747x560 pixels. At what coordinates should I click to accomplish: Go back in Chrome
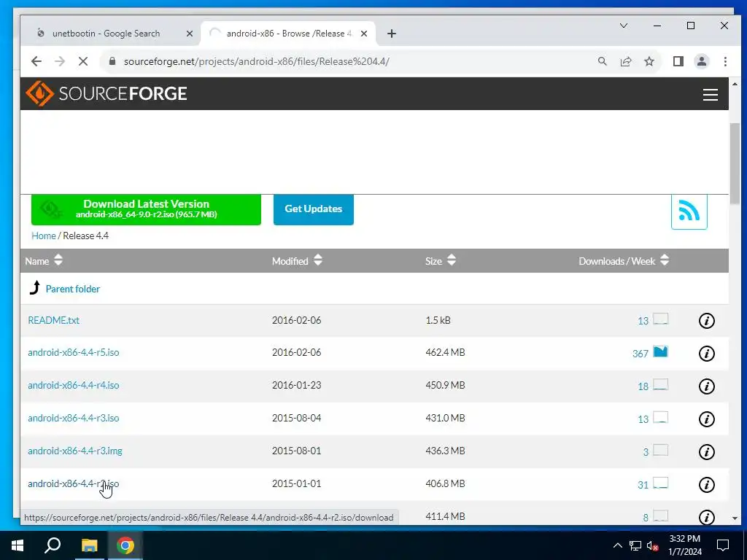pos(36,61)
